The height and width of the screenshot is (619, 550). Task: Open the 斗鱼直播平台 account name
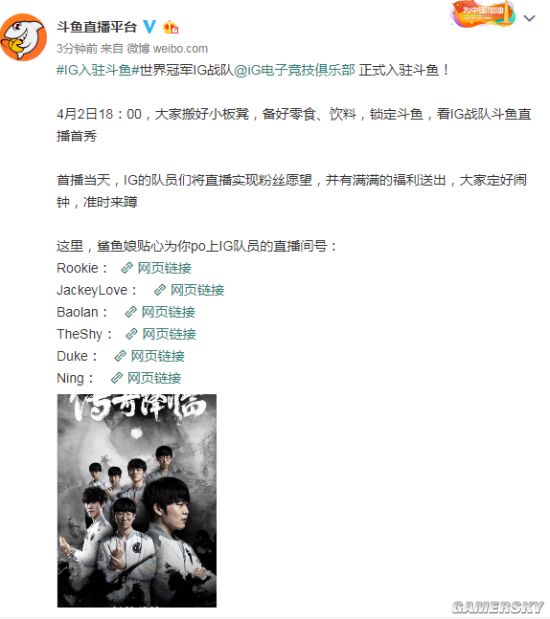96,27
